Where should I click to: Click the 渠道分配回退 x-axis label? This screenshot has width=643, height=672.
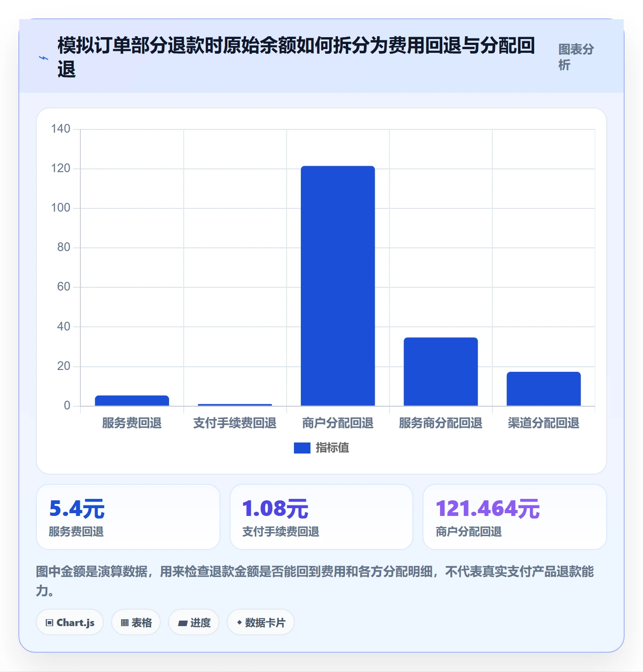(543, 423)
